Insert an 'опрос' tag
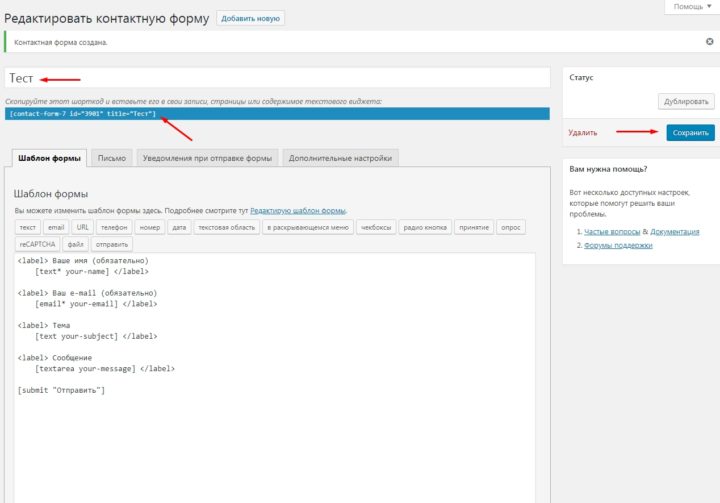 point(511,227)
